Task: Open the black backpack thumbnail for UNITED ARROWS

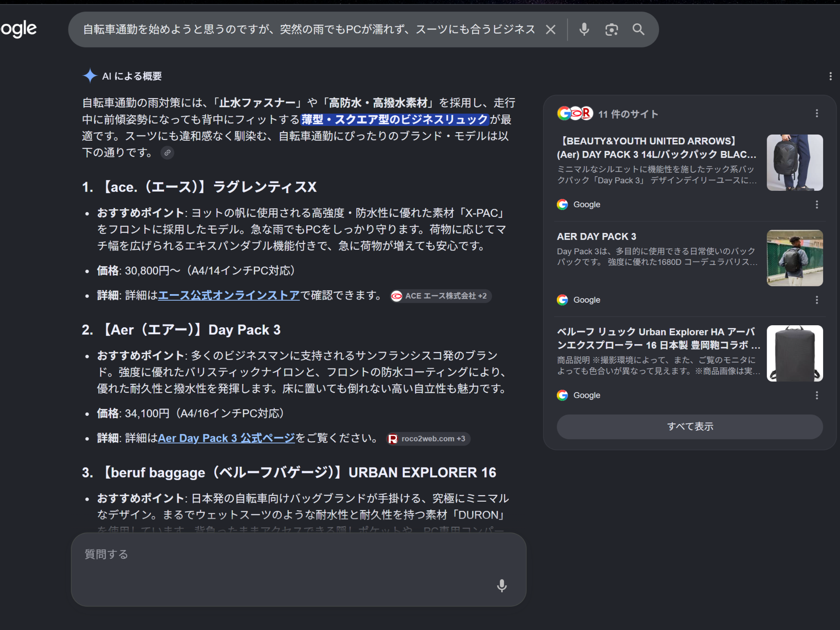Action: click(x=794, y=162)
